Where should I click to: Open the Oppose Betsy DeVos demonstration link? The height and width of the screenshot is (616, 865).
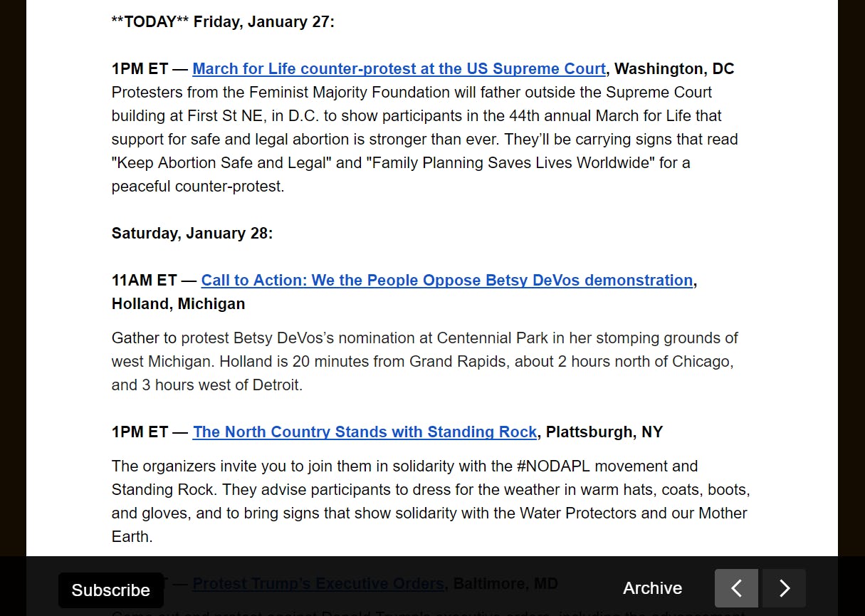pyautogui.click(x=447, y=281)
